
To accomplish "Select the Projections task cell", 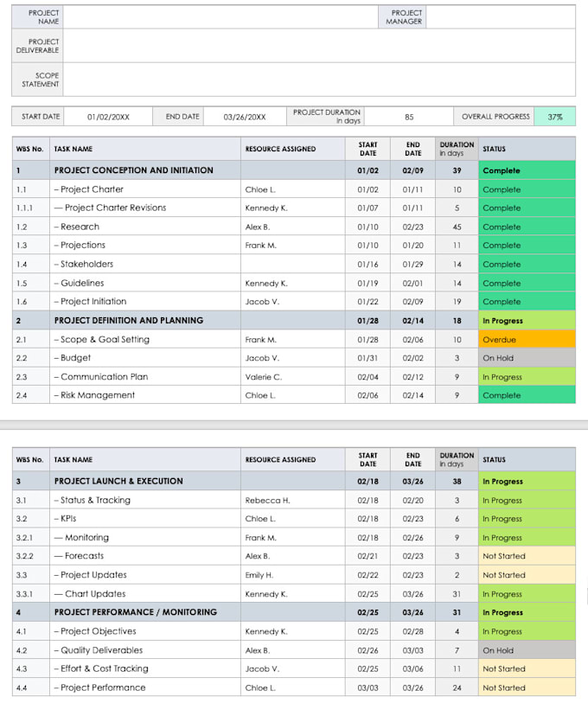I will pos(145,246).
